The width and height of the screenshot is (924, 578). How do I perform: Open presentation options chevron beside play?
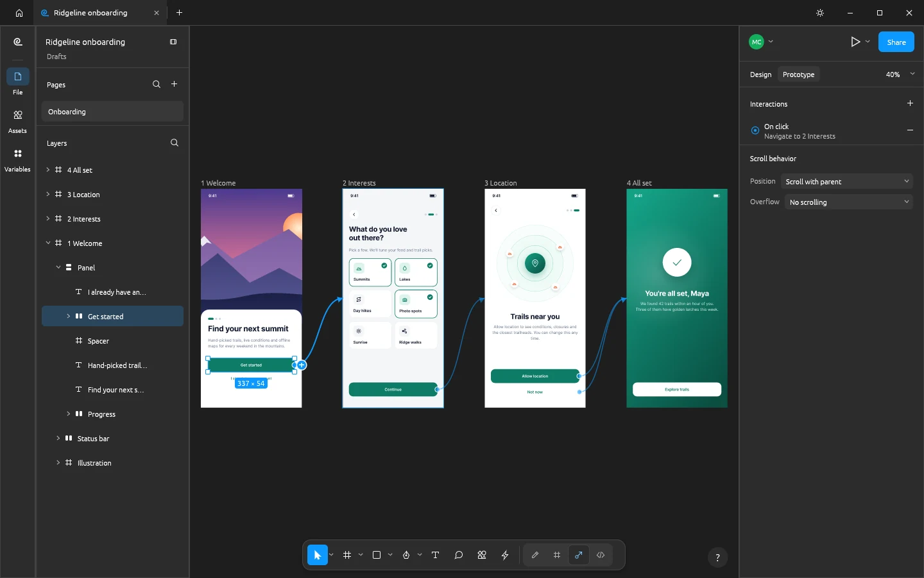click(868, 42)
